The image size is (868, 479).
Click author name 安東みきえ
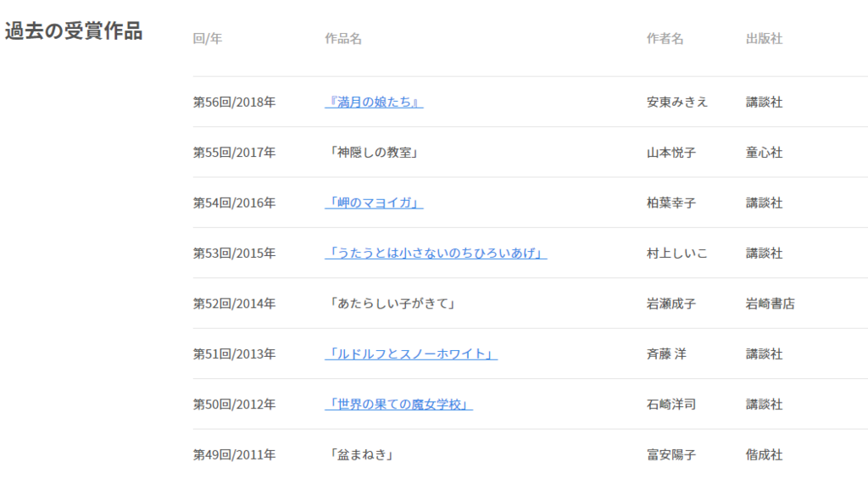677,102
